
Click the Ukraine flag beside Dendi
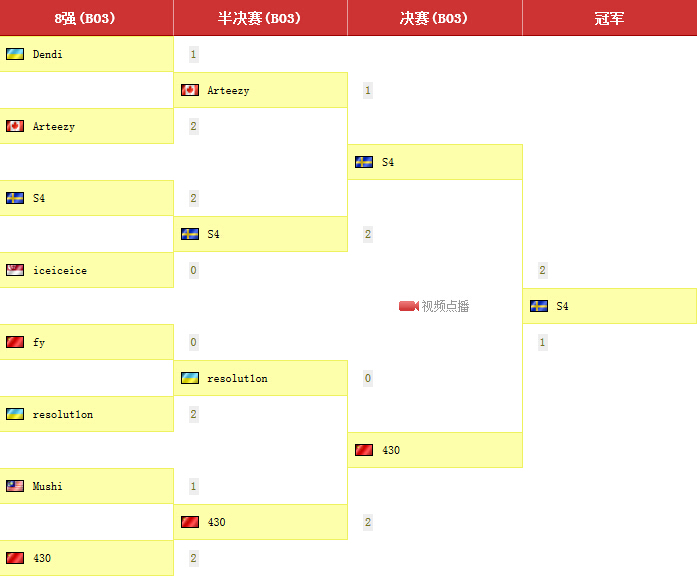tap(15, 54)
